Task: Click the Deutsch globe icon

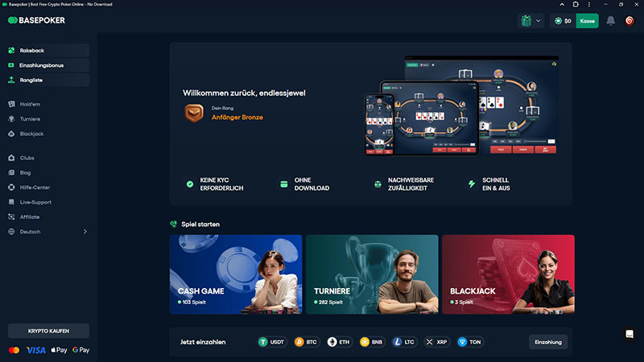Action: (11, 232)
